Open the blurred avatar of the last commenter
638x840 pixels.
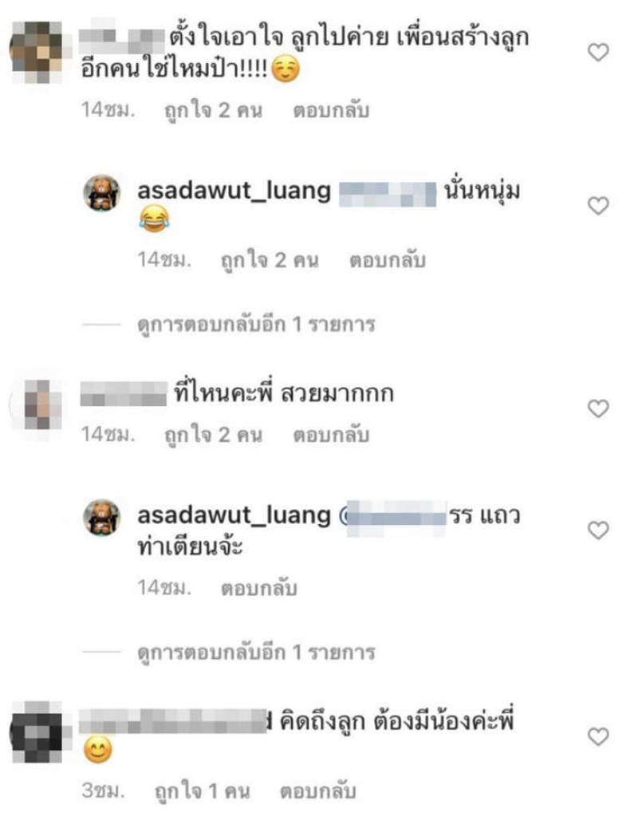(x=37, y=732)
